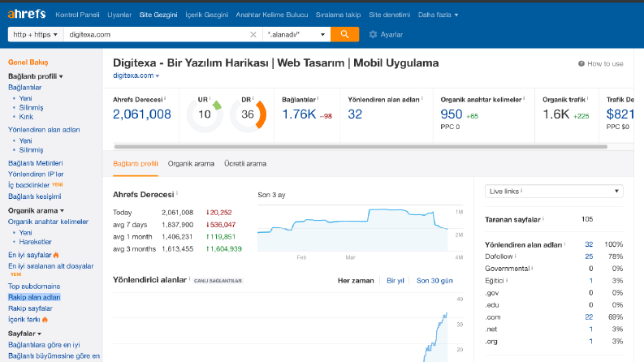This screenshot has height=362, width=644.
Task: Click Bağlantılara göre en iyi in sidebar
Action: click(x=44, y=345)
